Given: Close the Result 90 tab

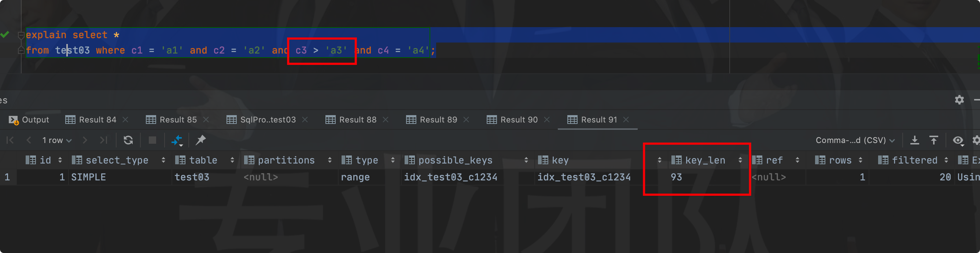Looking at the screenshot, I should (547, 120).
